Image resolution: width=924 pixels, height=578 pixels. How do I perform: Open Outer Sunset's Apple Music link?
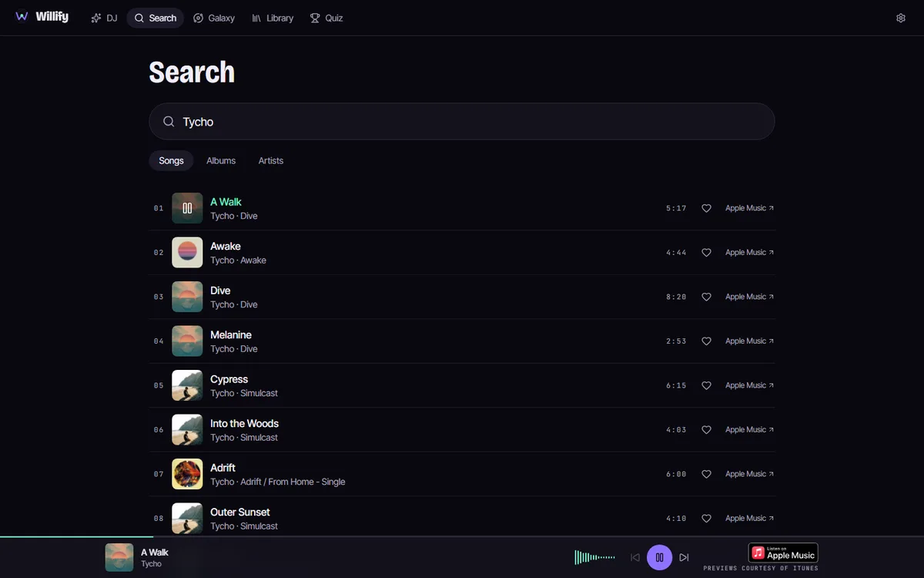pyautogui.click(x=749, y=519)
